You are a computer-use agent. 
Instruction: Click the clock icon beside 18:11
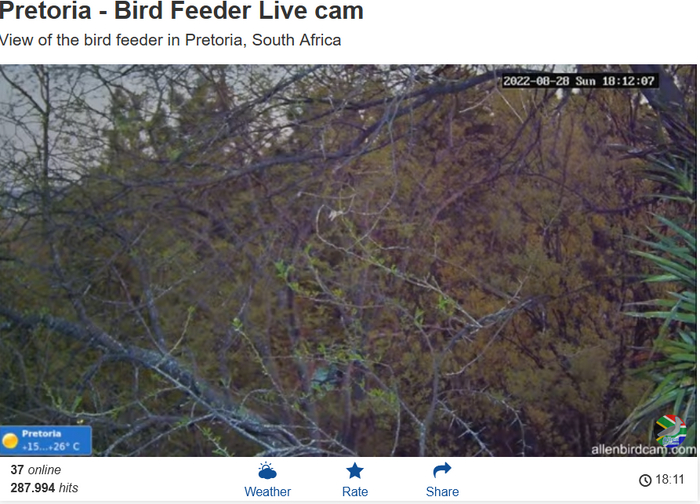click(645, 480)
